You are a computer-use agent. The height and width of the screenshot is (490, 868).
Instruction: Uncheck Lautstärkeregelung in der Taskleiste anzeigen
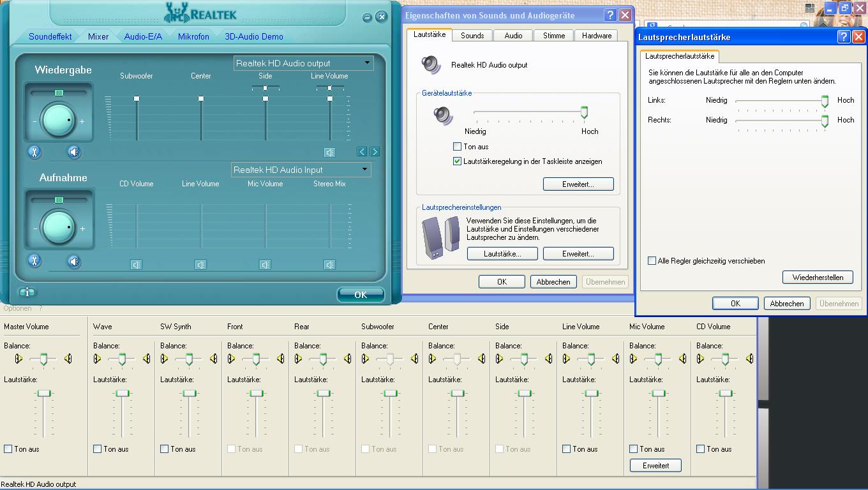pyautogui.click(x=457, y=161)
